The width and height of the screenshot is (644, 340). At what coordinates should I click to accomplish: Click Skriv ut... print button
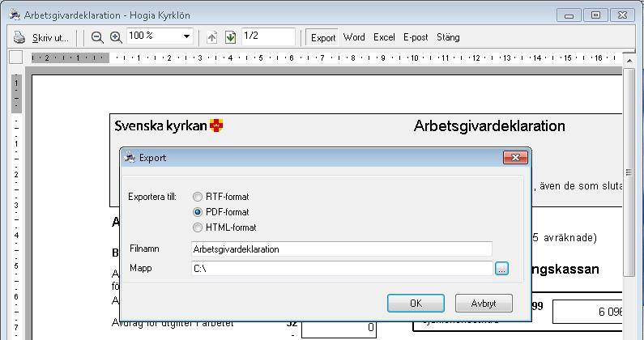(50, 38)
